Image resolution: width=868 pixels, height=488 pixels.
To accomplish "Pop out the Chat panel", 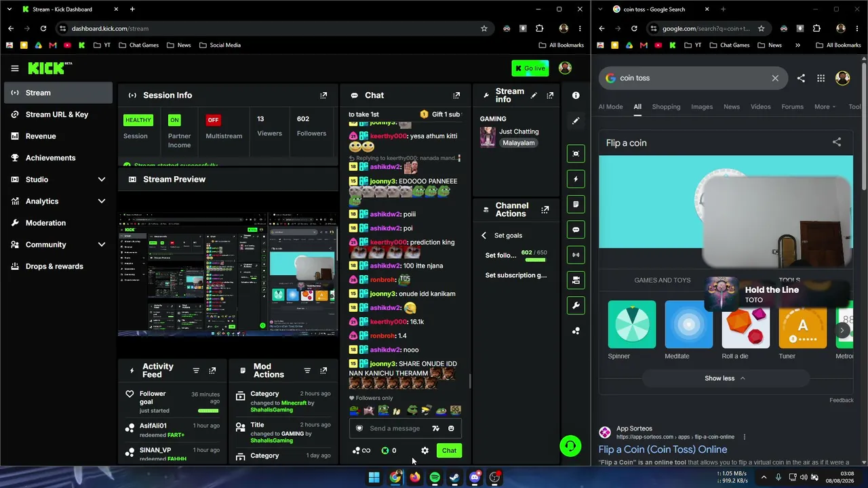I will [456, 96].
